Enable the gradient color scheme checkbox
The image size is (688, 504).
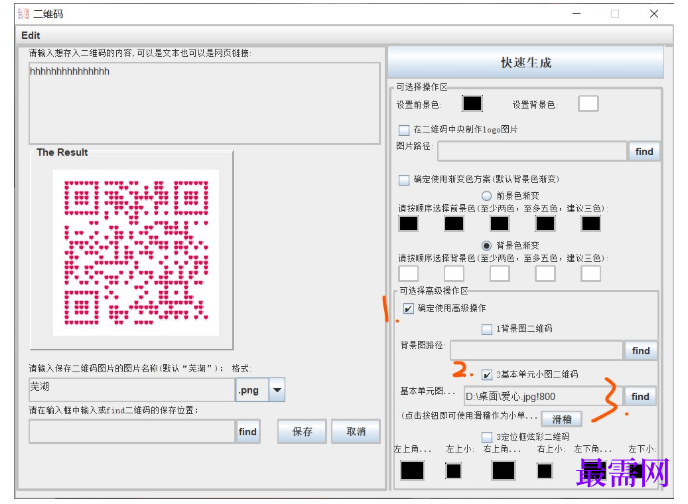404,180
